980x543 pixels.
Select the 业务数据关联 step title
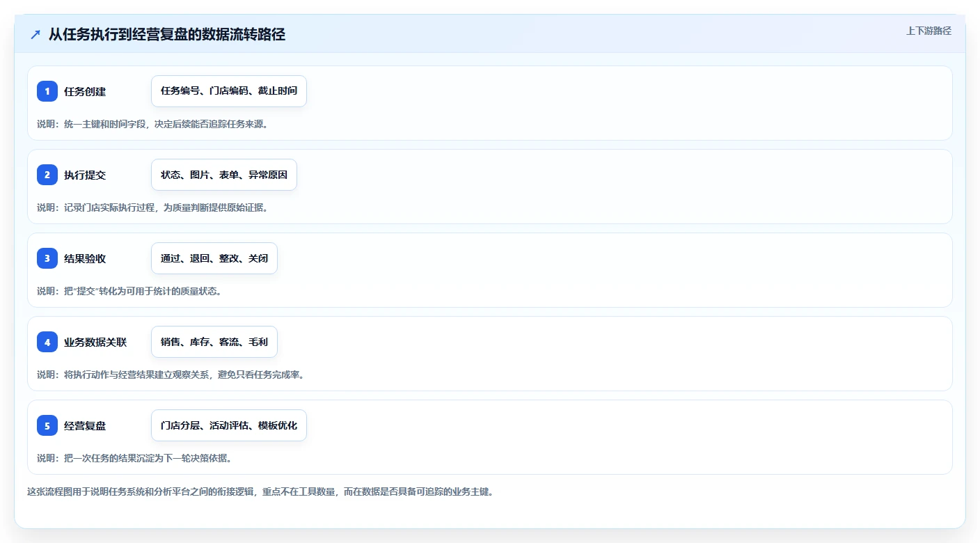95,342
